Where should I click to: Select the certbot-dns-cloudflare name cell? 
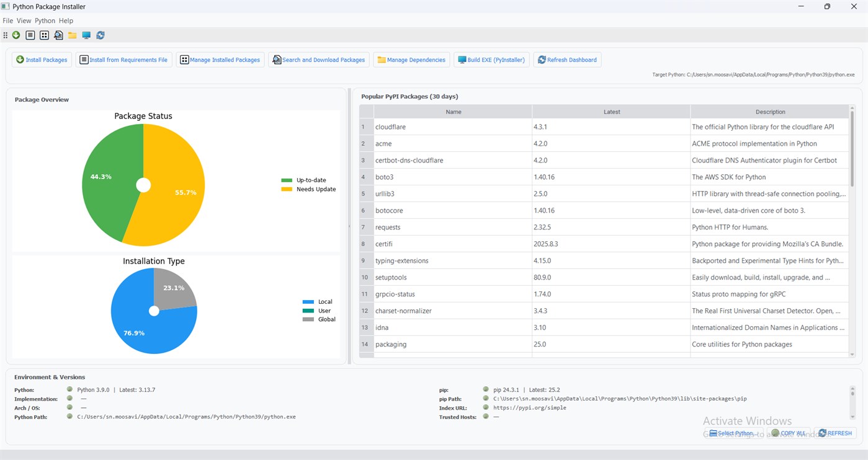[453, 160]
